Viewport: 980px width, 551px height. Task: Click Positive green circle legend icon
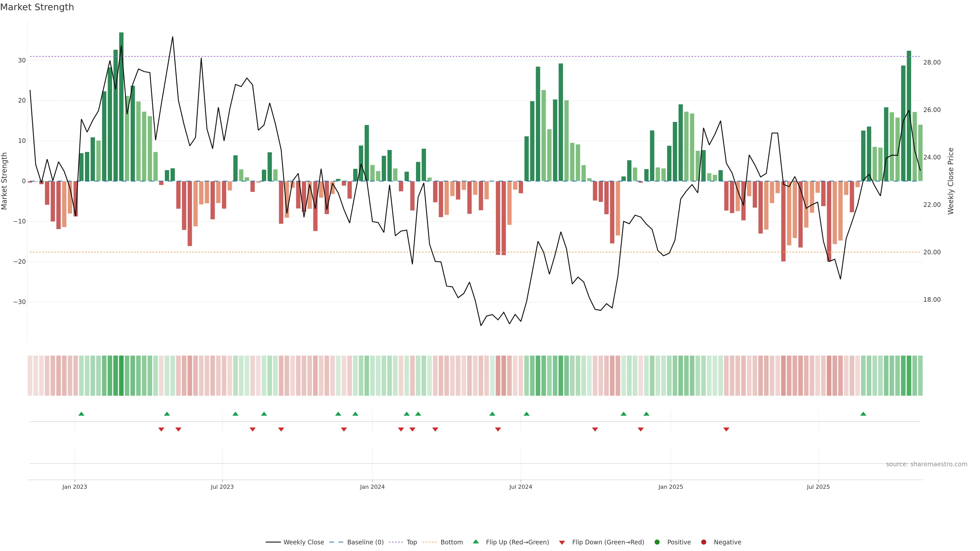tap(657, 542)
